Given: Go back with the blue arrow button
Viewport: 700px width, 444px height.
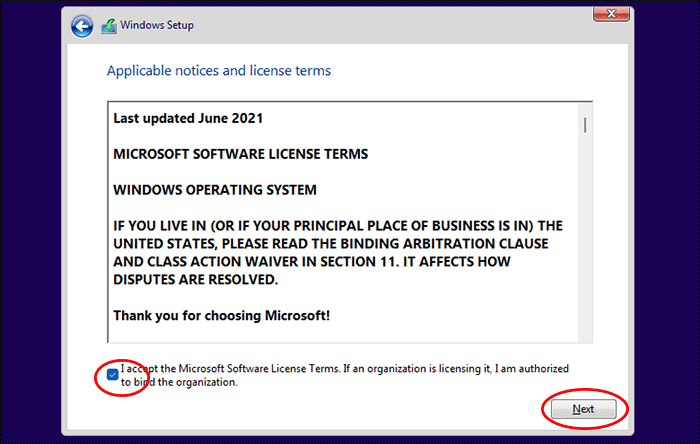Looking at the screenshot, I should [x=82, y=26].
